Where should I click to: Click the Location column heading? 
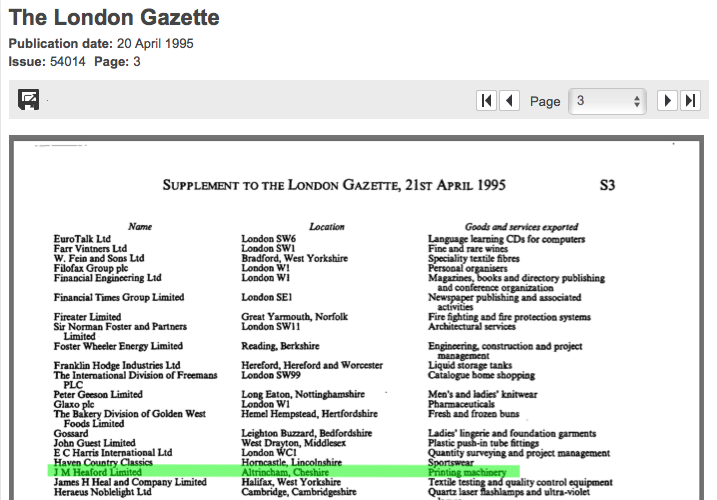pos(326,226)
